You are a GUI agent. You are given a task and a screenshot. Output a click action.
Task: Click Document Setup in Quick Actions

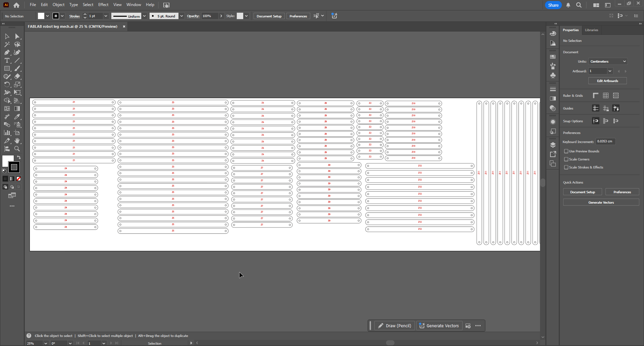582,192
